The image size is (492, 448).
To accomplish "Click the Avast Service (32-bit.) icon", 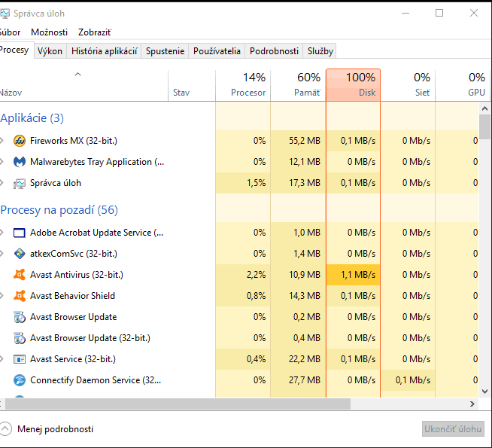I will [x=20, y=359].
